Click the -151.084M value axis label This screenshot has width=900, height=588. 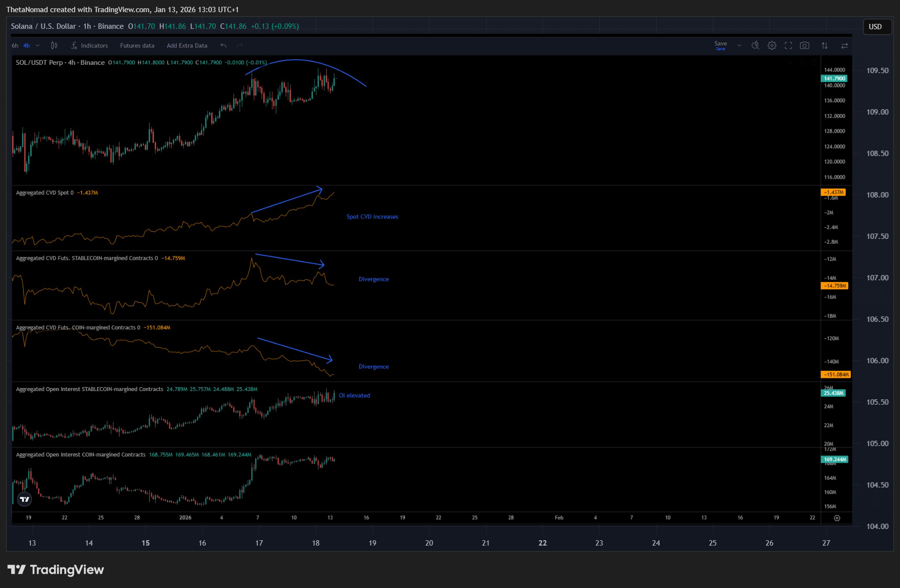click(x=836, y=374)
